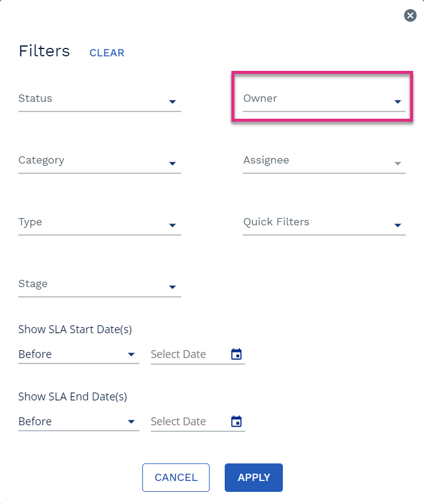Open the Before dropdown under SLA Start Date
Screen dimensions: 424x504
click(79, 354)
